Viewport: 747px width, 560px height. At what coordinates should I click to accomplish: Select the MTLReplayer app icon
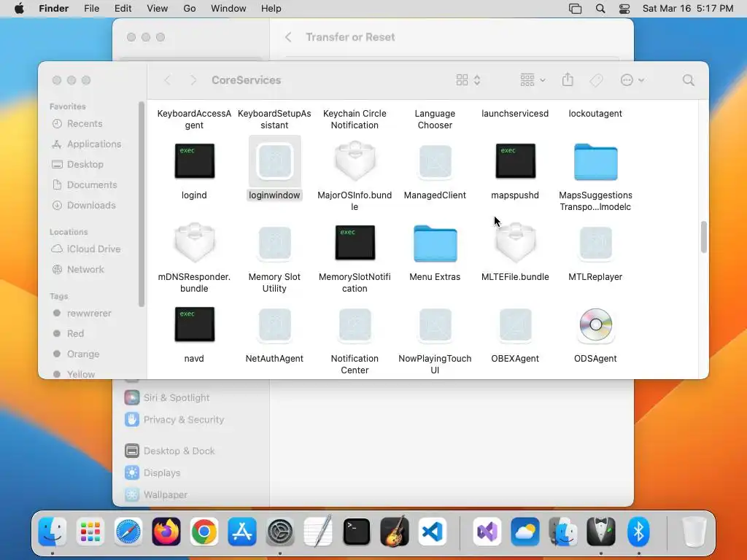595,243
